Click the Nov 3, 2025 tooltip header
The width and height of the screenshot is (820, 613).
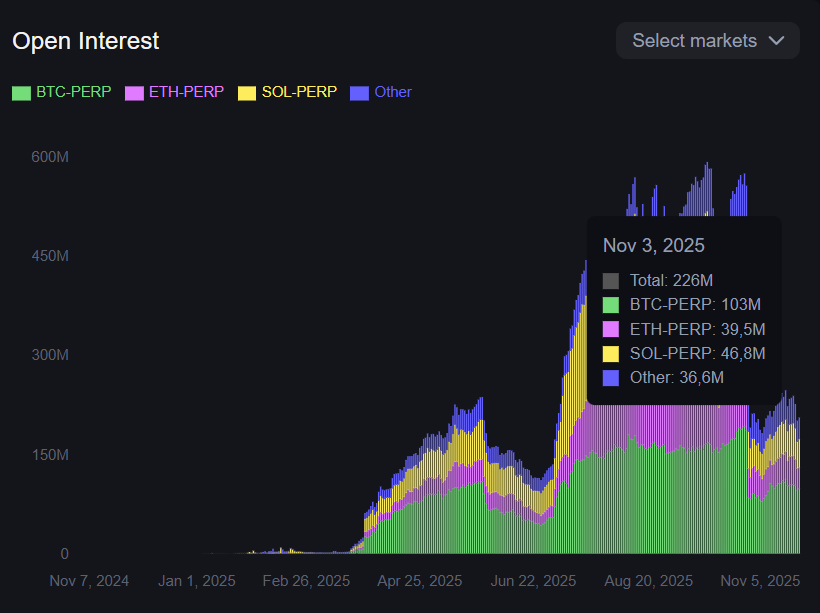point(654,245)
